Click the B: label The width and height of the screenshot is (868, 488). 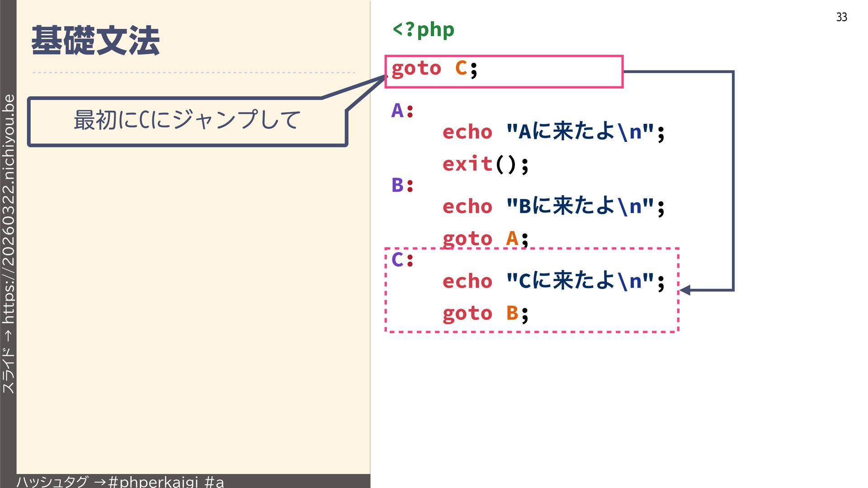pyautogui.click(x=402, y=185)
